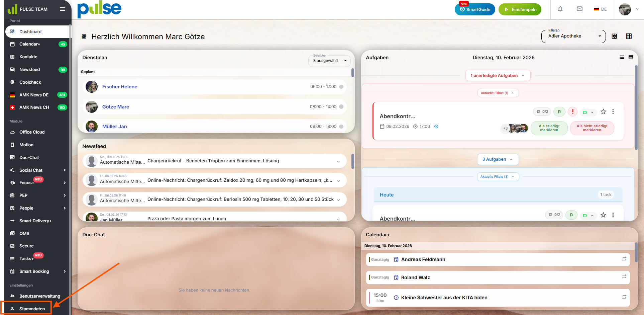This screenshot has height=315, width=644.
Task: Expand Pizza oder Pasta newsfeed item
Action: point(338,219)
